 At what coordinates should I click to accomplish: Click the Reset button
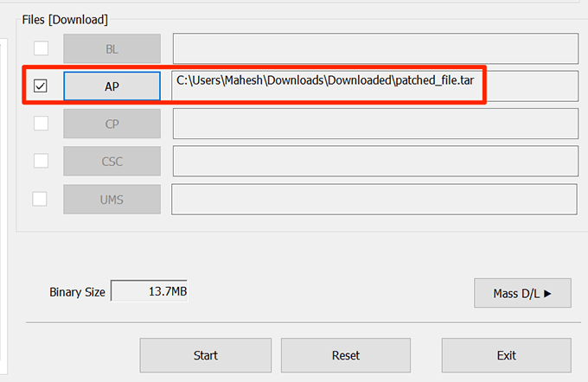pos(346,355)
